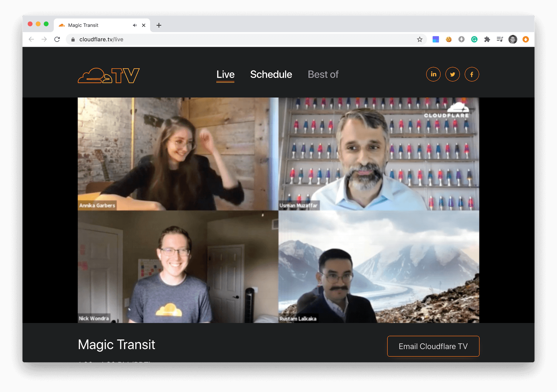
Task: Click Annika Garbers' video tile
Action: (178, 154)
